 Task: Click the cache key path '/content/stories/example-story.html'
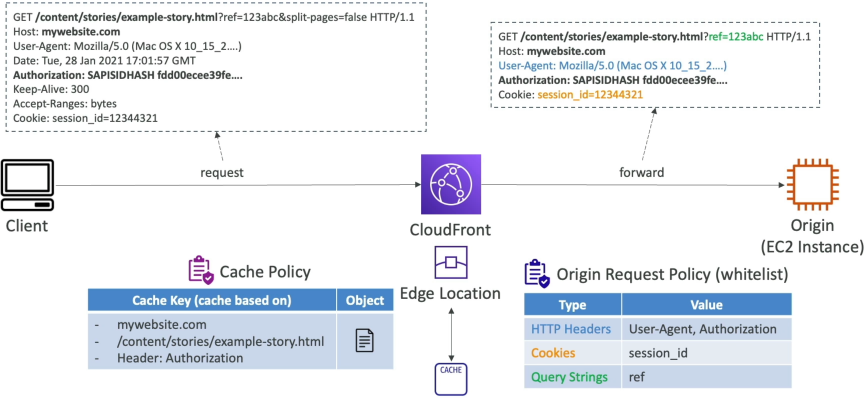(220, 341)
